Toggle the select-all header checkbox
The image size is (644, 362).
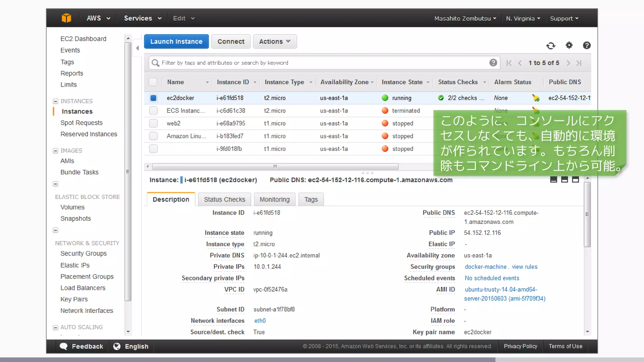(153, 82)
